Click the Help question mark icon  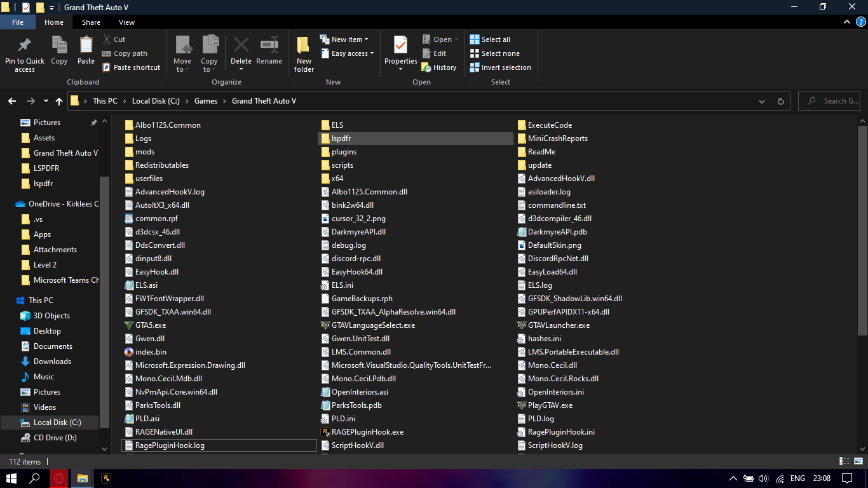(860, 22)
